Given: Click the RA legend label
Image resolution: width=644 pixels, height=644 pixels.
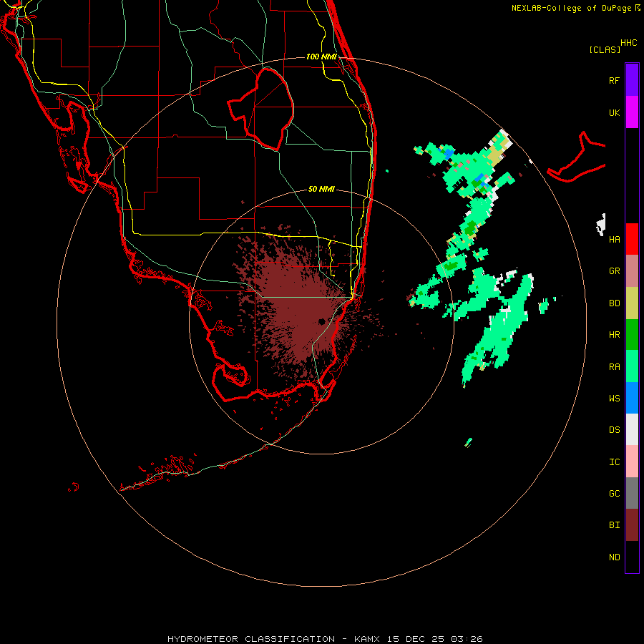Looking at the screenshot, I should (x=614, y=367).
